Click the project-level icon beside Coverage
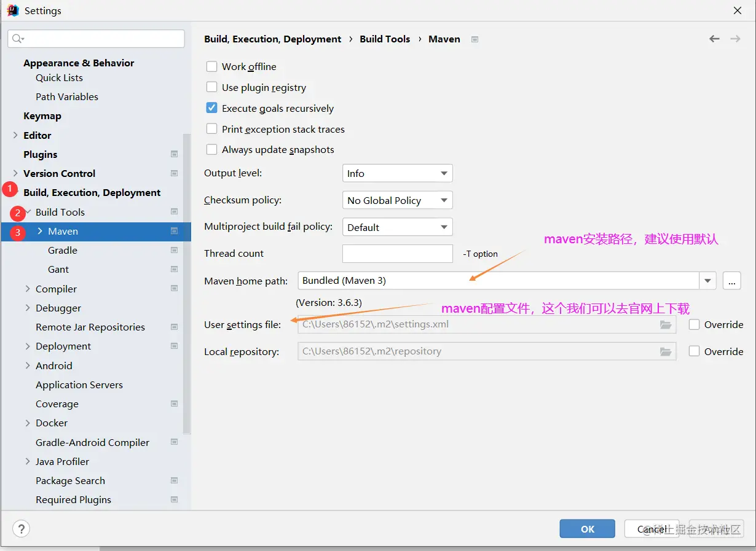Screen dimensions: 756x551 [175, 404]
